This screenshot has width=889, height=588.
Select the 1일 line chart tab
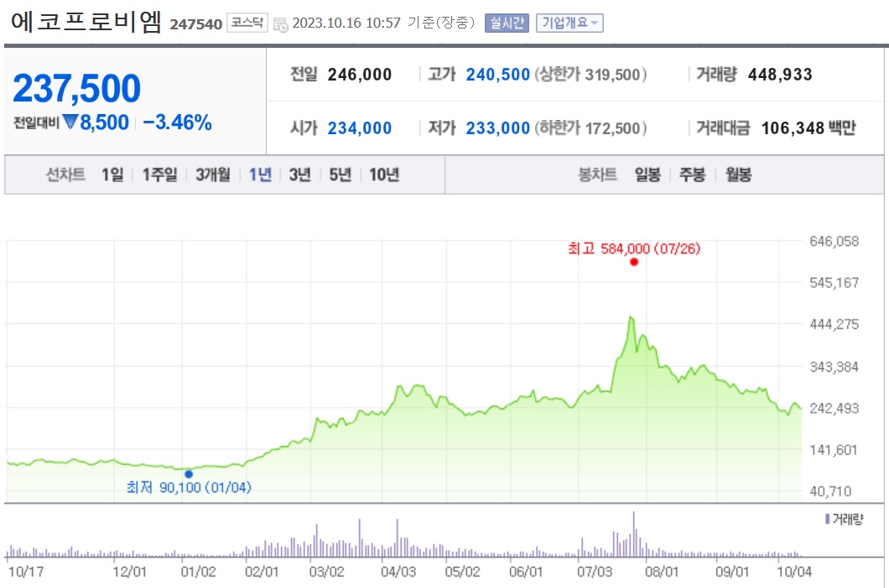pos(112,174)
